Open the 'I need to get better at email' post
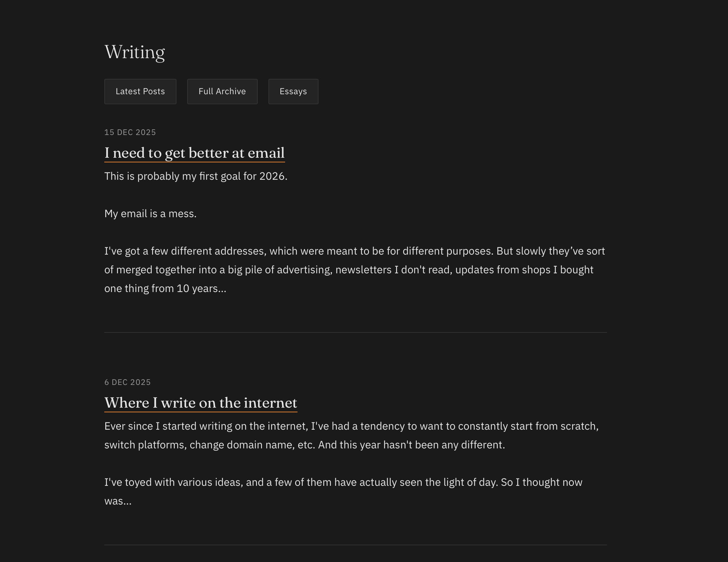 point(194,153)
